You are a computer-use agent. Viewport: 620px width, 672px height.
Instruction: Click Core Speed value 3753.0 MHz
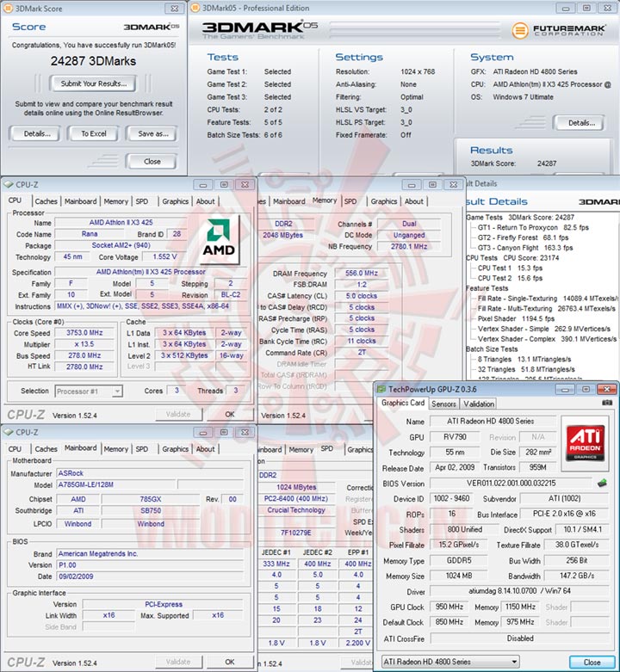click(x=84, y=333)
